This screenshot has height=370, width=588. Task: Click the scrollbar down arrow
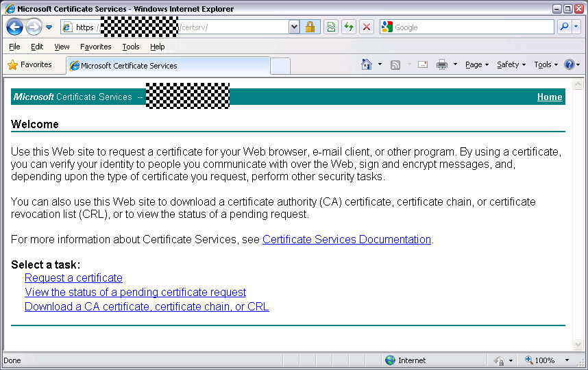(x=578, y=344)
